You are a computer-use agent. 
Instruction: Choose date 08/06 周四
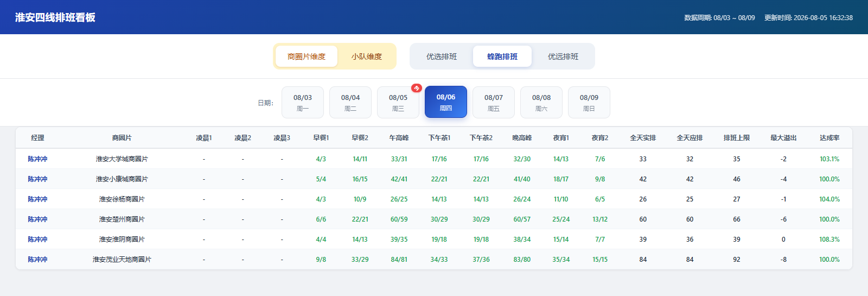pyautogui.click(x=446, y=102)
